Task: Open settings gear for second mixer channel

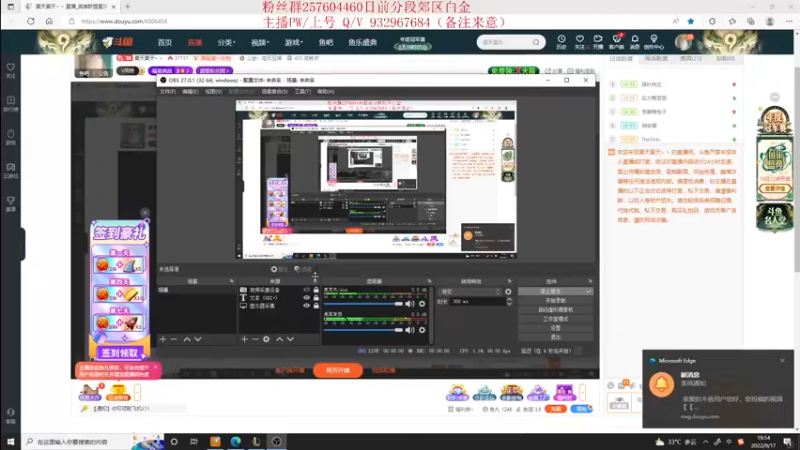Action: click(422, 330)
